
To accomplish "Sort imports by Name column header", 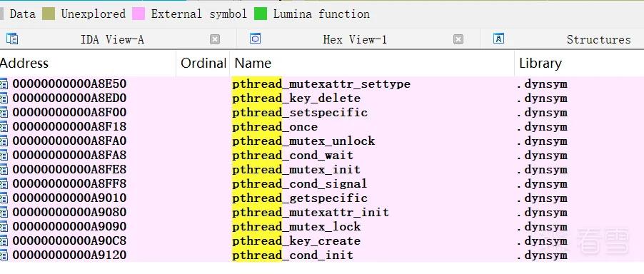I will 253,64.
